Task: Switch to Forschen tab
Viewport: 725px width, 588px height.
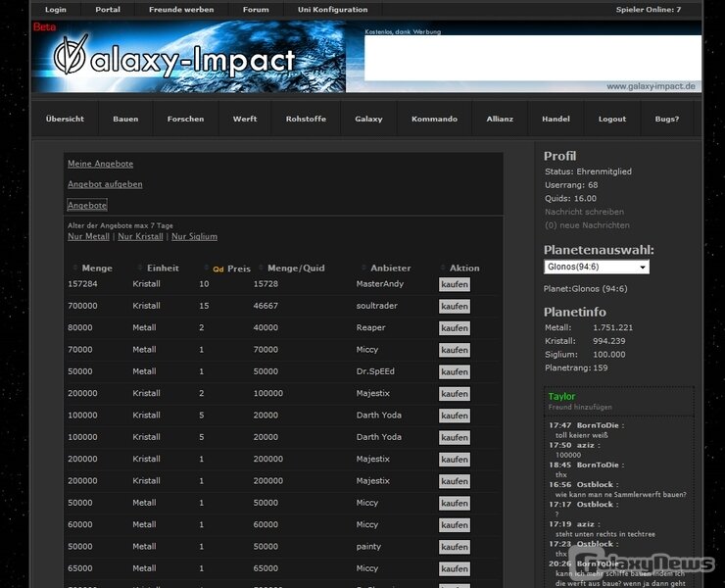Action: pos(185,119)
